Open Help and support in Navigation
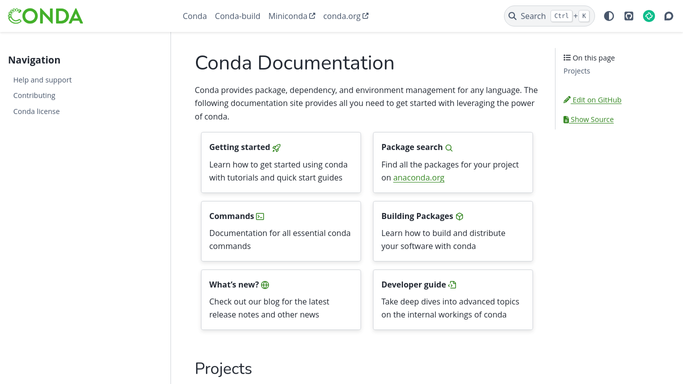The image size is (683, 384). pyautogui.click(x=42, y=80)
